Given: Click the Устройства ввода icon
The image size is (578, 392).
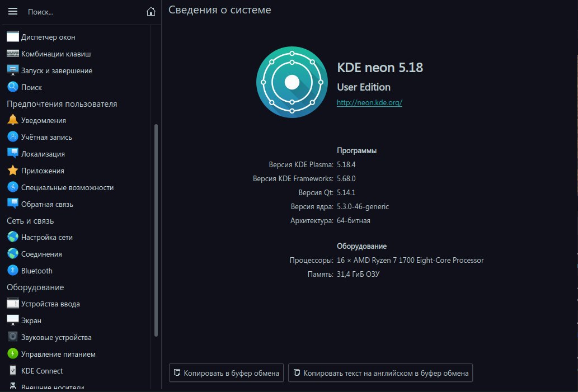Looking at the screenshot, I should (x=12, y=304).
